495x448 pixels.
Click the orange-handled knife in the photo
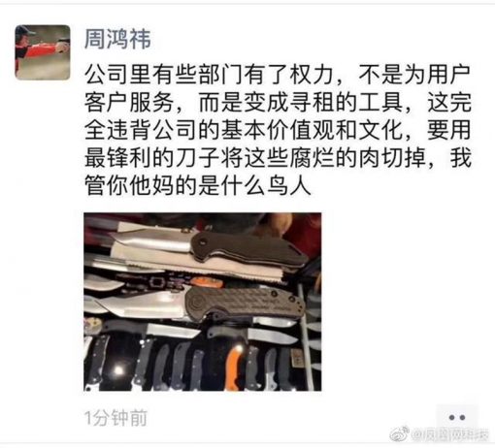tap(232, 365)
